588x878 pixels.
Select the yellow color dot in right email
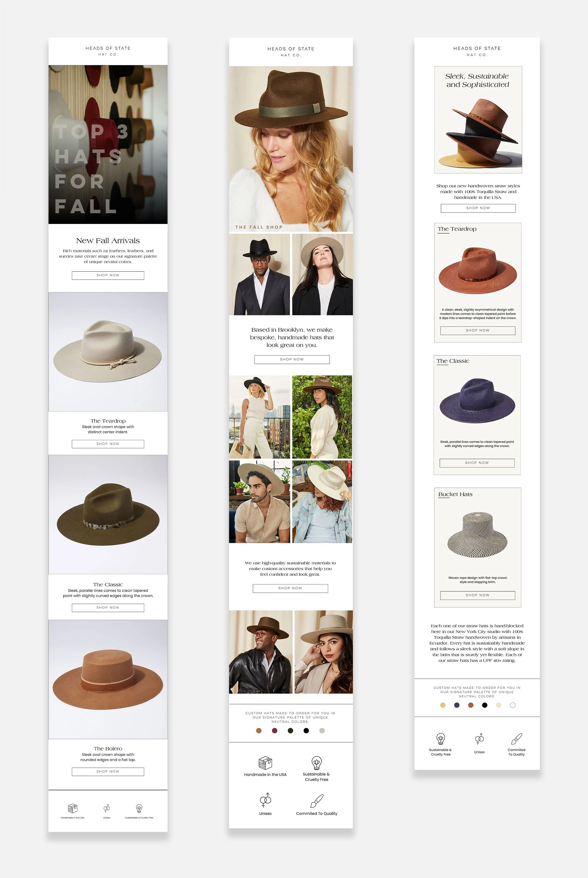click(x=443, y=705)
